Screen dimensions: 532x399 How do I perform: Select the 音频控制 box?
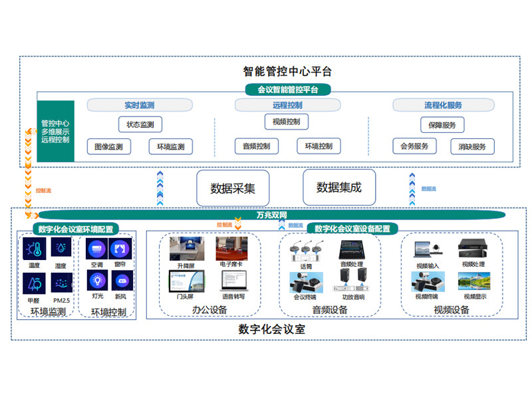coord(257,146)
